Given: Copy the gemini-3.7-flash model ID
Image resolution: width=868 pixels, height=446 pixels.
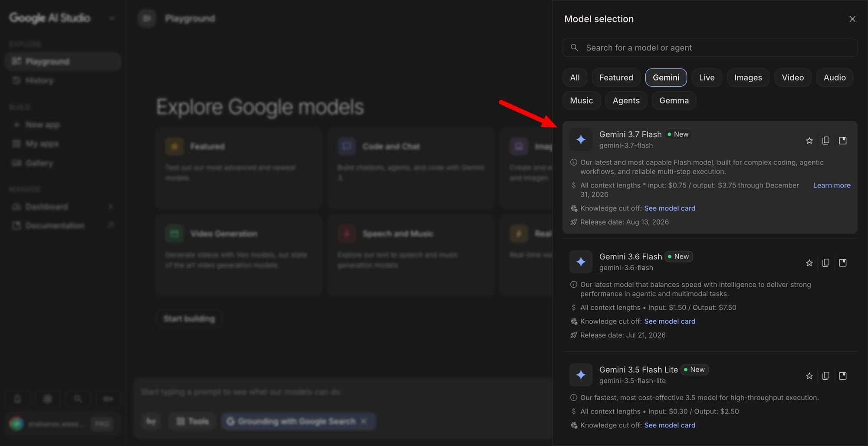Looking at the screenshot, I should (826, 141).
